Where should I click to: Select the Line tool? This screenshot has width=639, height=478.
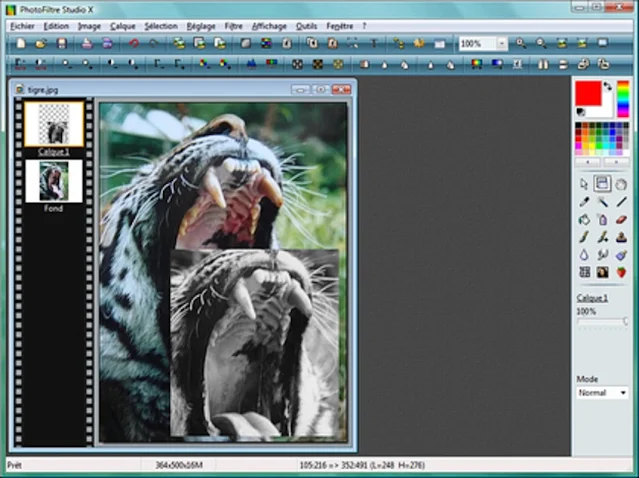[621, 202]
